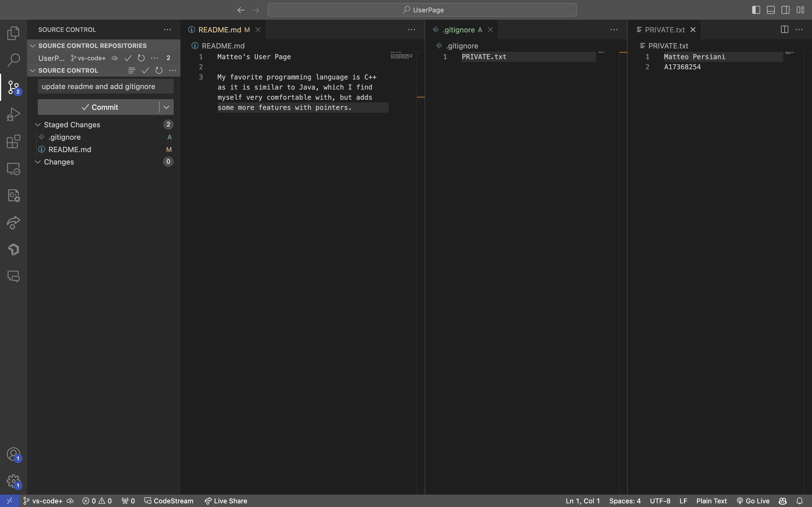This screenshot has width=812, height=507.
Task: Open the Remote Explorer icon
Action: (14, 169)
